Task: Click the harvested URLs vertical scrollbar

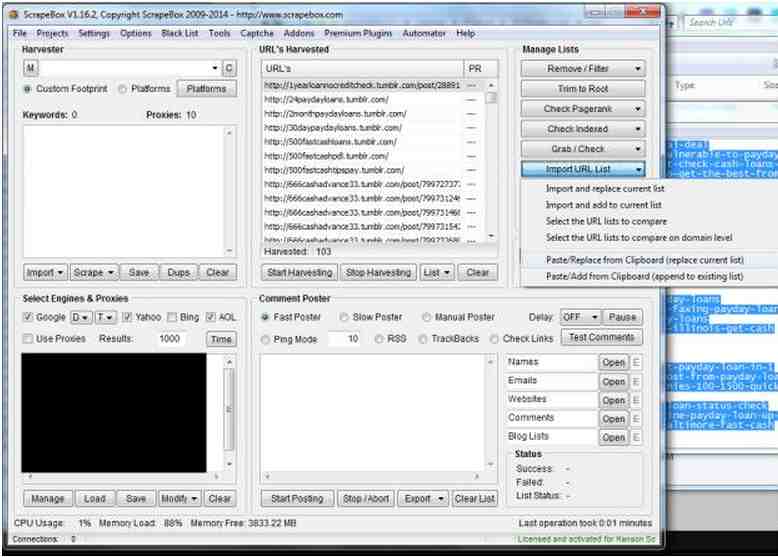Action: (491, 160)
